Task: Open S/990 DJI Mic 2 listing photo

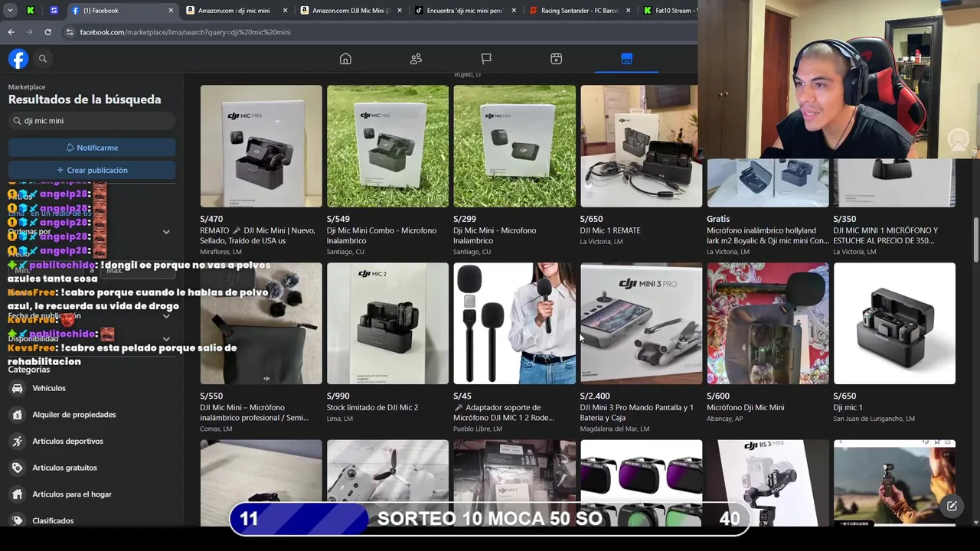Action: [387, 324]
